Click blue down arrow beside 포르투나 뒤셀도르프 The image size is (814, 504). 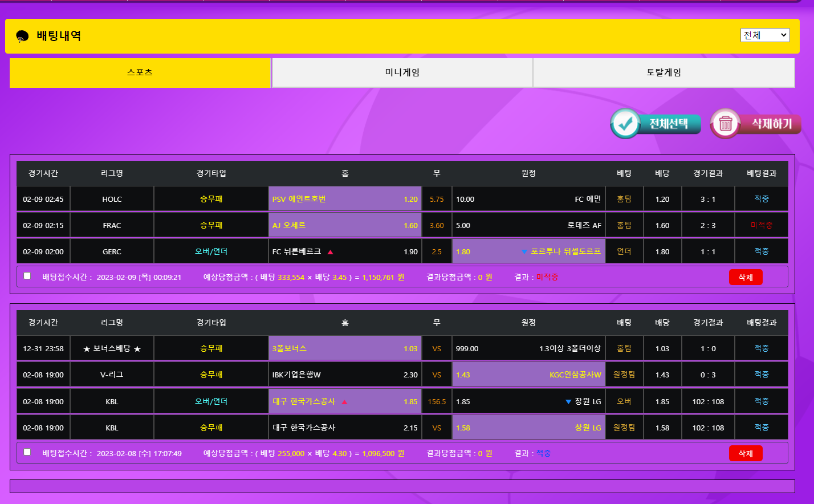tap(524, 252)
